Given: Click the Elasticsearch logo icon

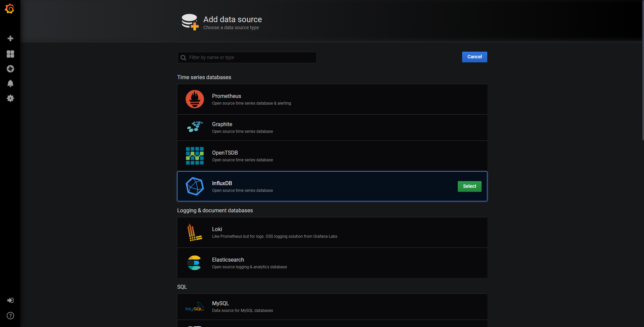Looking at the screenshot, I should [x=194, y=263].
